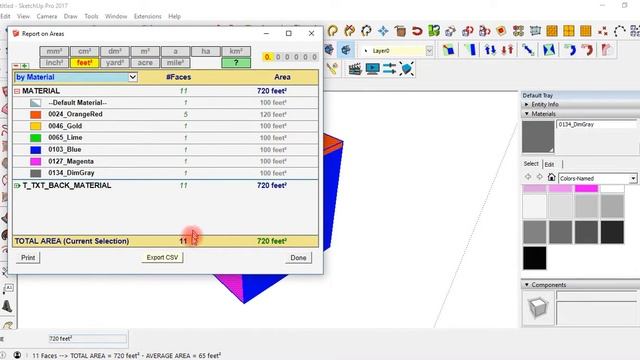Click the red up-and-down arrows icon
Image resolution: width=640 pixels, height=360 pixels.
tap(507, 50)
